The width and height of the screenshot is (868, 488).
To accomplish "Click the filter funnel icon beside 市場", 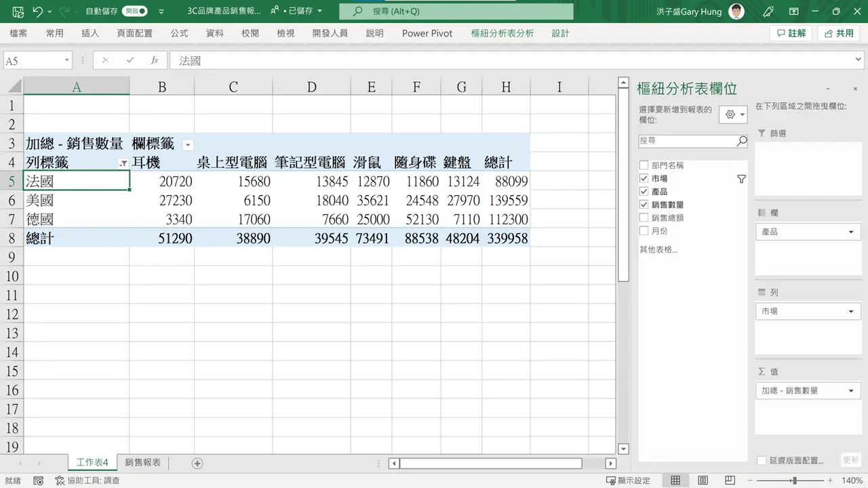I will 741,179.
